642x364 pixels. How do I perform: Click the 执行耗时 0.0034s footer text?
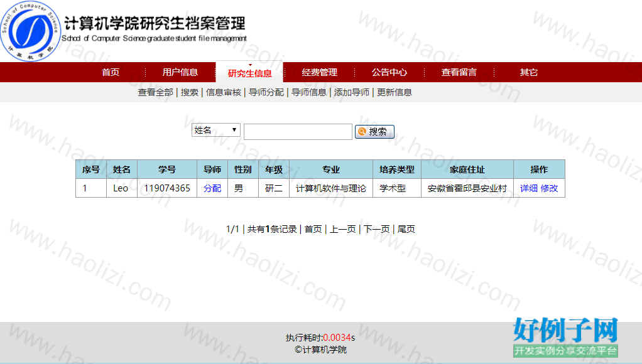(320, 338)
